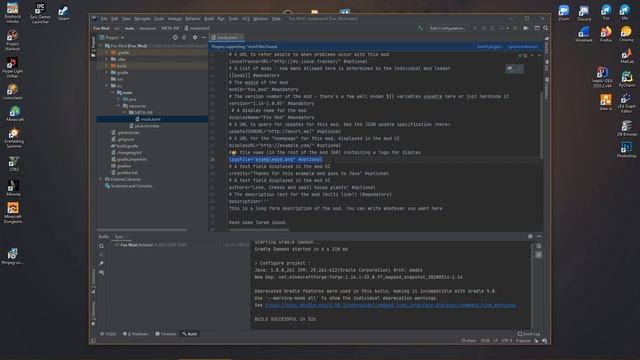Click the Ignore extension link

pos(523,47)
